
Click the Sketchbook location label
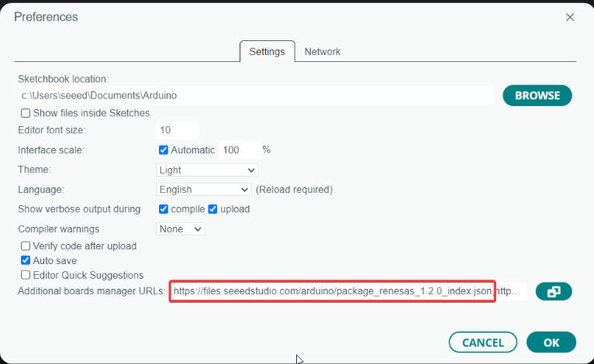click(x=63, y=79)
